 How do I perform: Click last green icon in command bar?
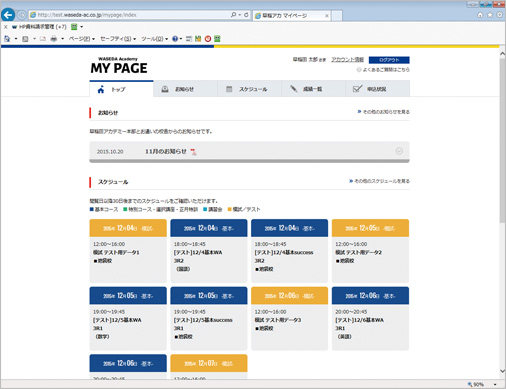point(217,39)
